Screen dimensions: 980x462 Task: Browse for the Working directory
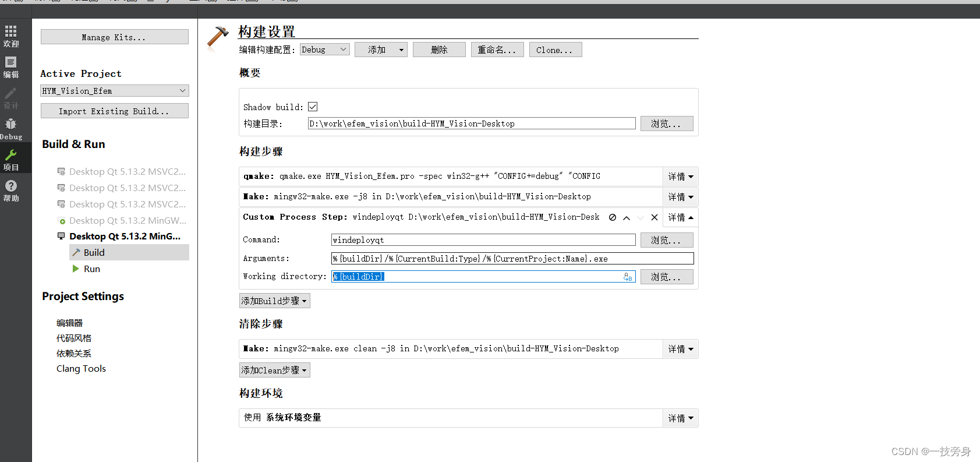tap(667, 277)
